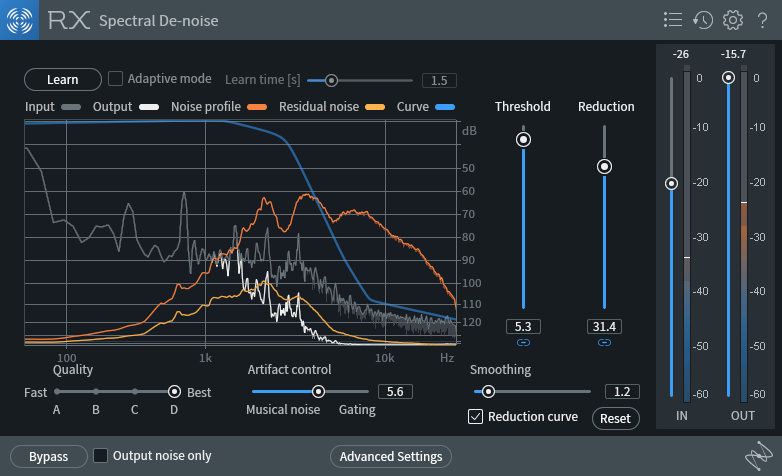Click the Smoothing value field 1.2
Screen dimensions: 782x476
click(622, 392)
